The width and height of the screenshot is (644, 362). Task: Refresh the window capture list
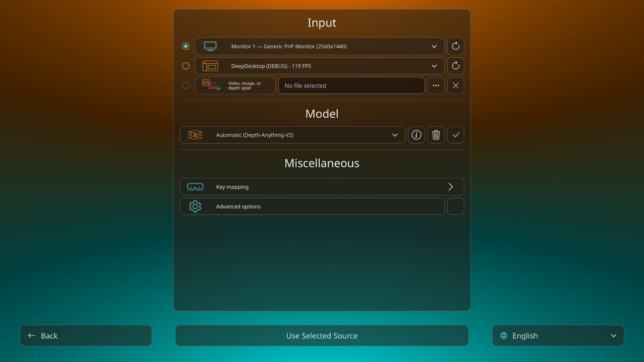pyautogui.click(x=455, y=66)
